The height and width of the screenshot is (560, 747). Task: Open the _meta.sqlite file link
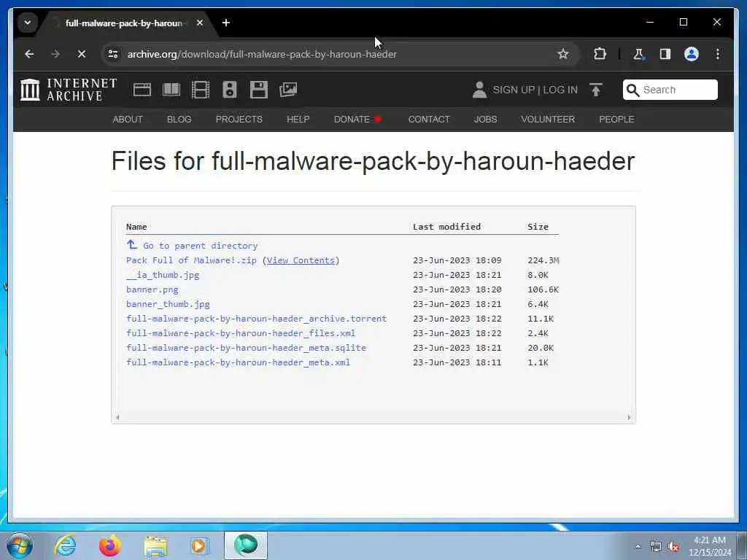[x=246, y=348]
